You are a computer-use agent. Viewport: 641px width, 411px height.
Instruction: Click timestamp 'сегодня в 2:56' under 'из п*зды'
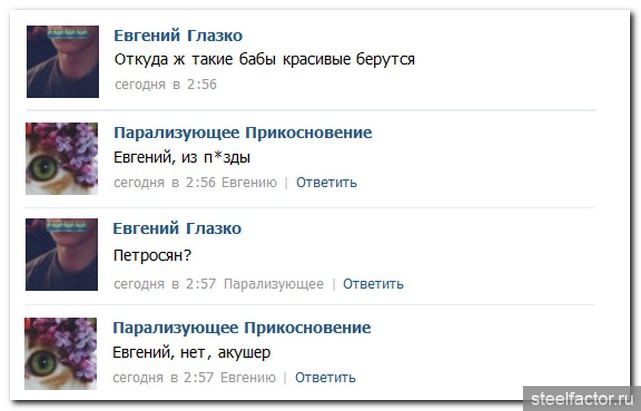pyautogui.click(x=165, y=182)
